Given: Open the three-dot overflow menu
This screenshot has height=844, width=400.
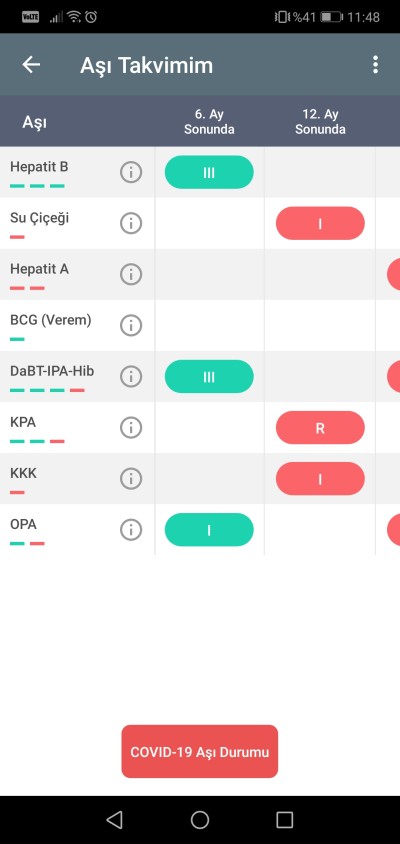Looking at the screenshot, I should 375,65.
